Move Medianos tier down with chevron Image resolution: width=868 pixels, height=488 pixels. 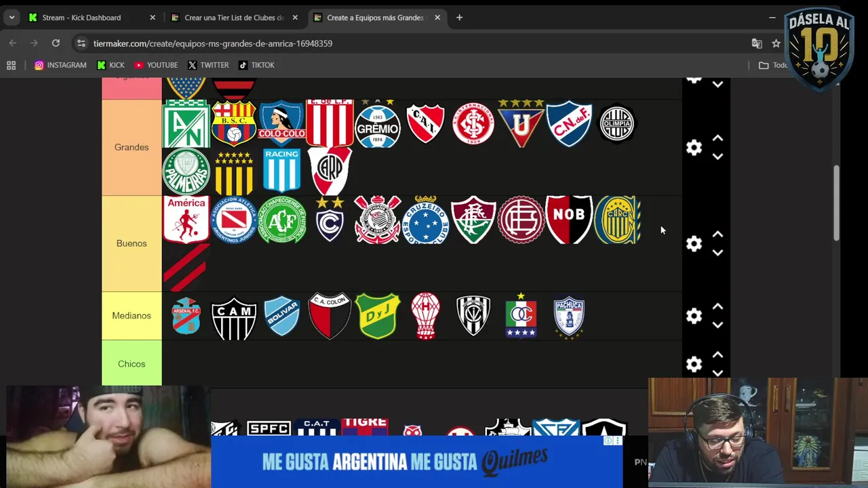(717, 325)
